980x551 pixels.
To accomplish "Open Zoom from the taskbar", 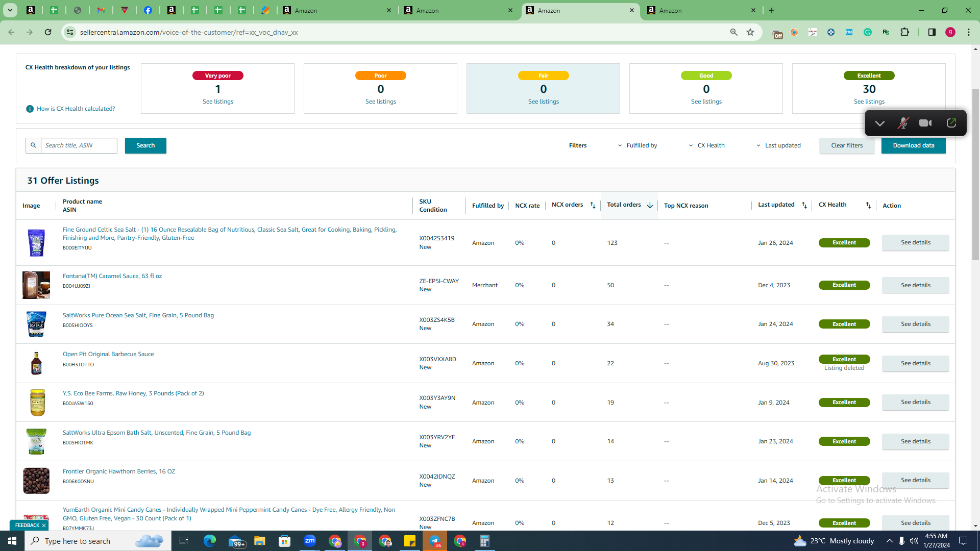I will click(310, 541).
